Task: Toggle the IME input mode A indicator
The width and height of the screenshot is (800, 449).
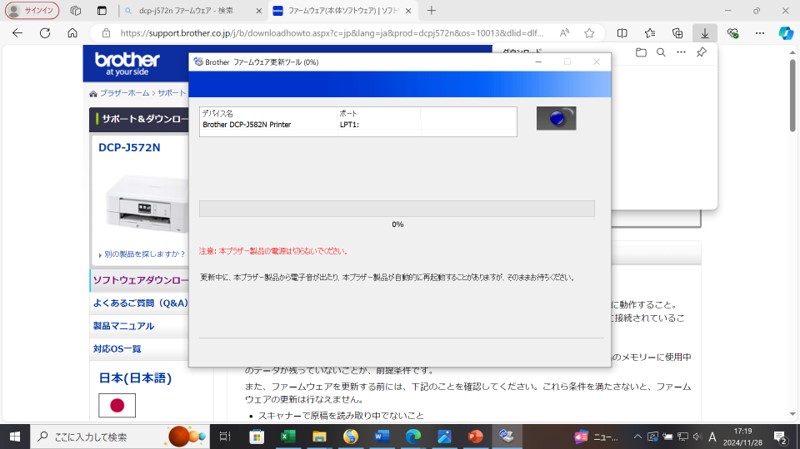Action: click(713, 437)
